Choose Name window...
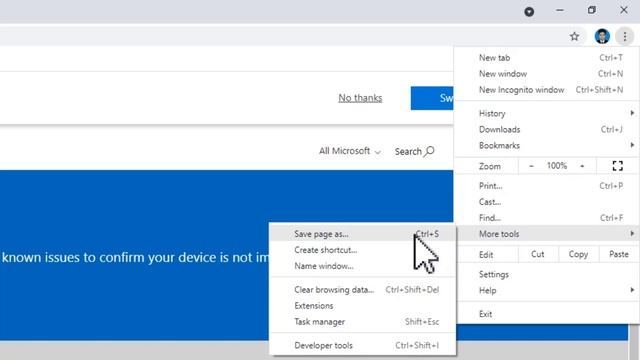640x360 pixels. point(362,266)
